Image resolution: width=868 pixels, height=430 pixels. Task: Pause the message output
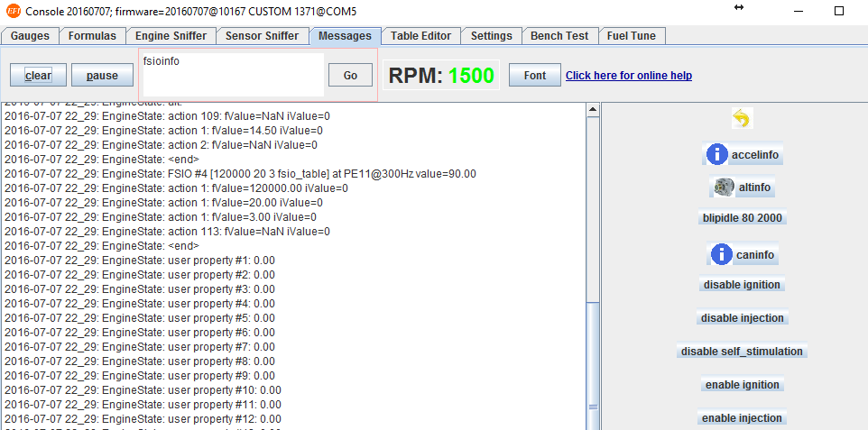[x=102, y=76]
